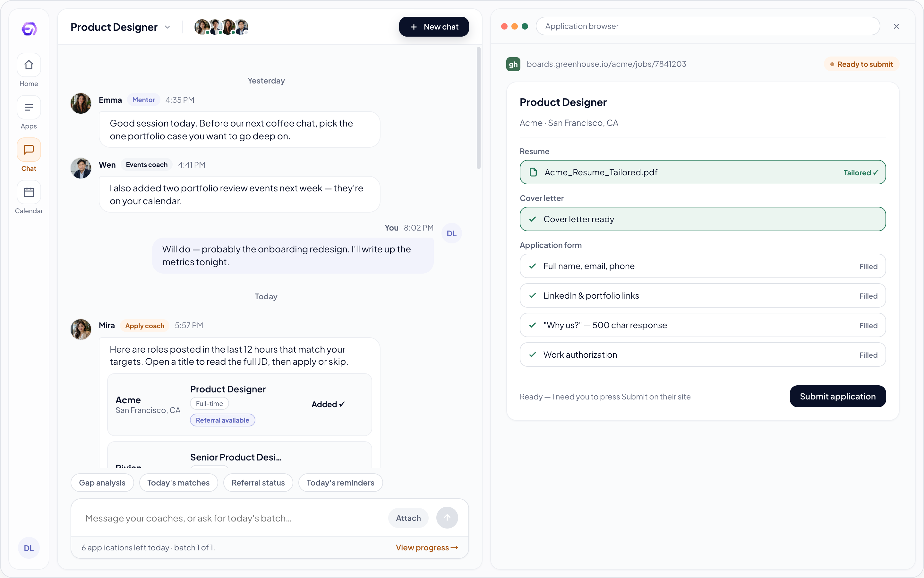This screenshot has height=578, width=924.
Task: Click the Acme · San Francisco, CA subtitle
Action: tap(569, 123)
